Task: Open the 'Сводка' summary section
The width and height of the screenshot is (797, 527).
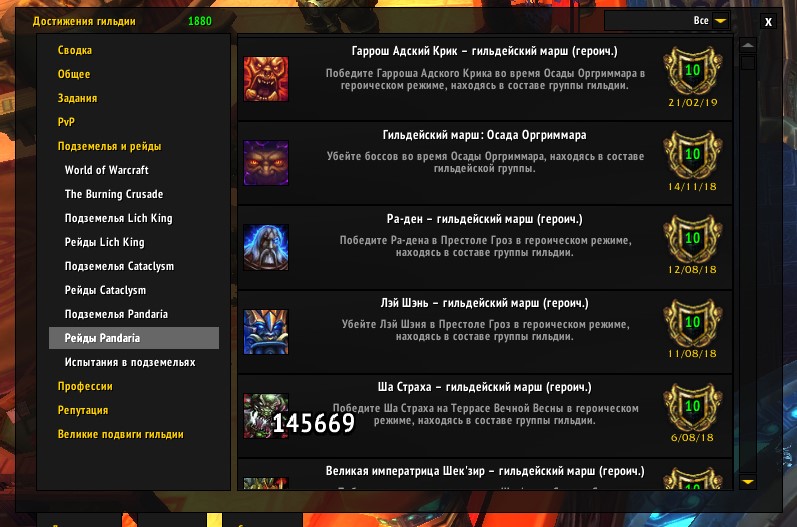Action: point(75,50)
